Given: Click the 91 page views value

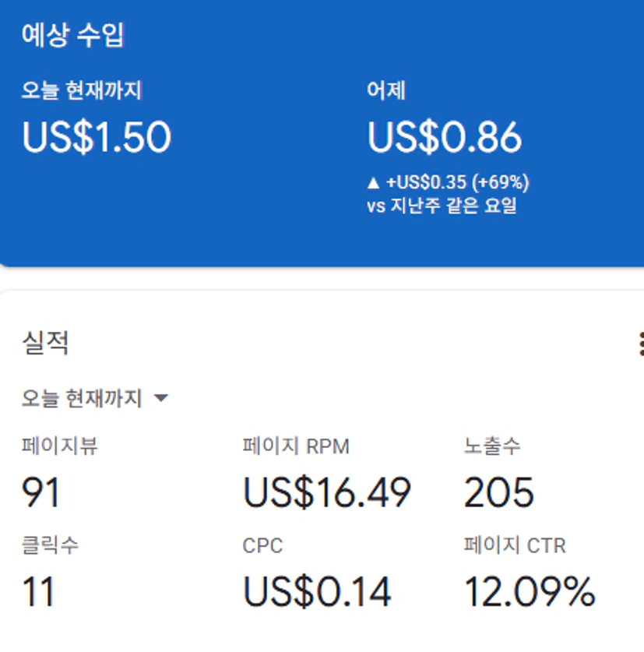Looking at the screenshot, I should click(x=40, y=492).
